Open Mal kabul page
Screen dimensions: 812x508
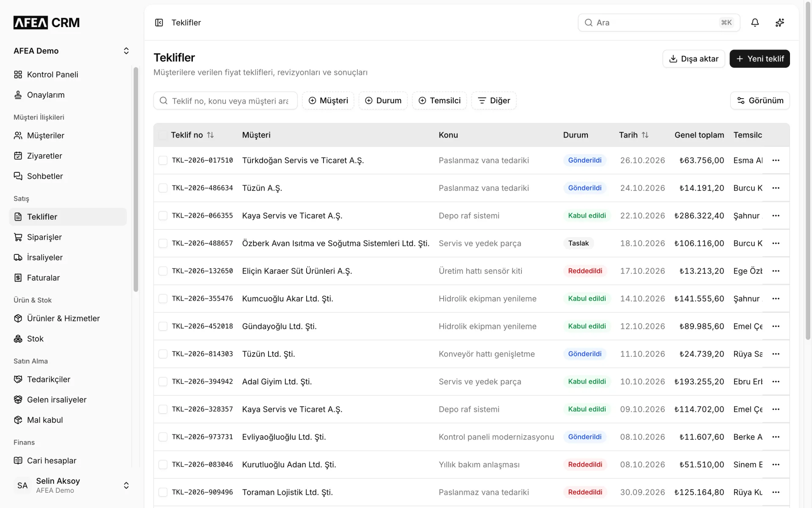coord(68,420)
